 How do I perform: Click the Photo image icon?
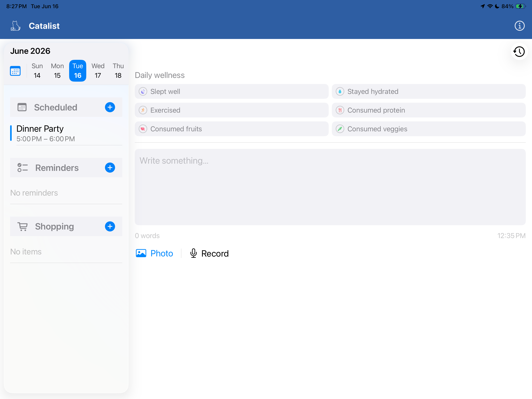click(x=141, y=253)
